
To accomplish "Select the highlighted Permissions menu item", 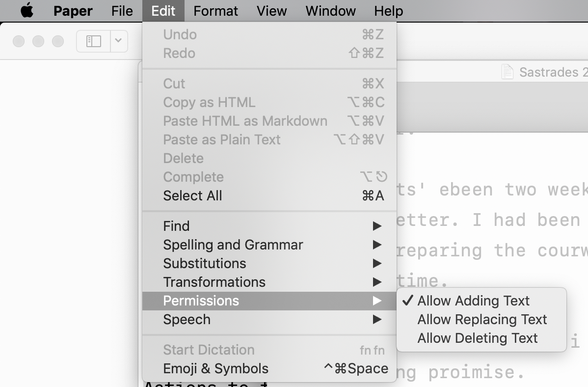I will 269,301.
